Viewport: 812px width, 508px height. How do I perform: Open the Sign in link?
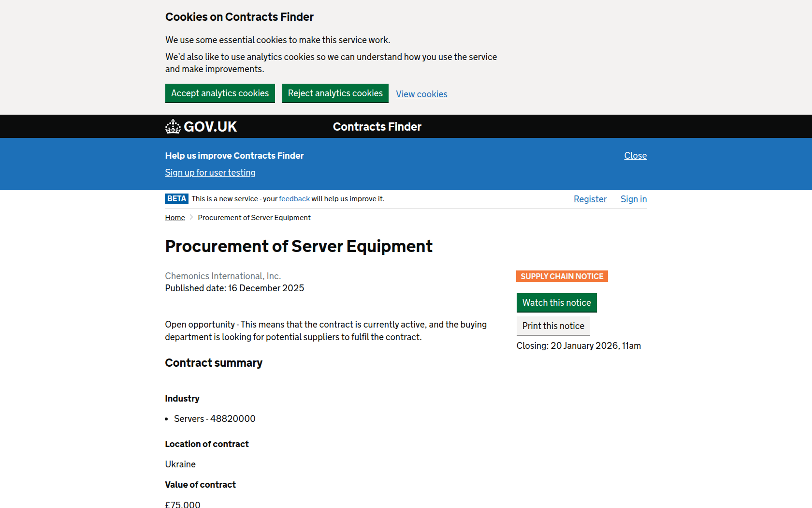(633, 199)
